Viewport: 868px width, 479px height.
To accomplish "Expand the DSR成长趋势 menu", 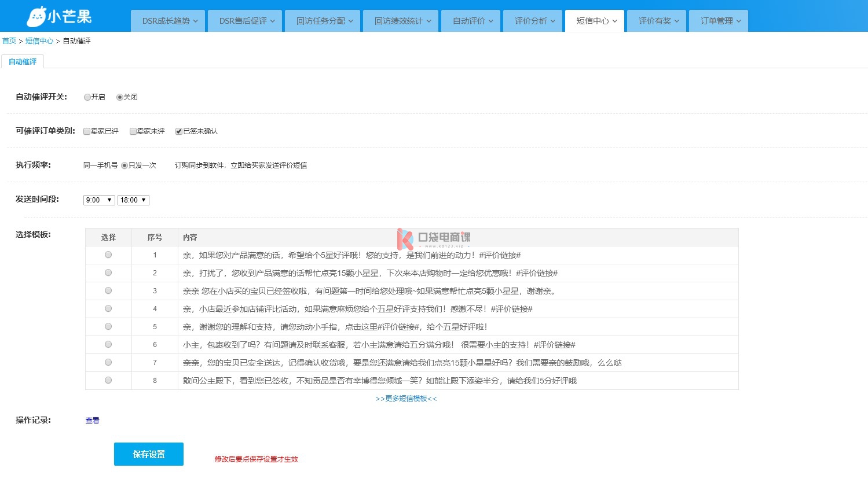I will point(170,21).
